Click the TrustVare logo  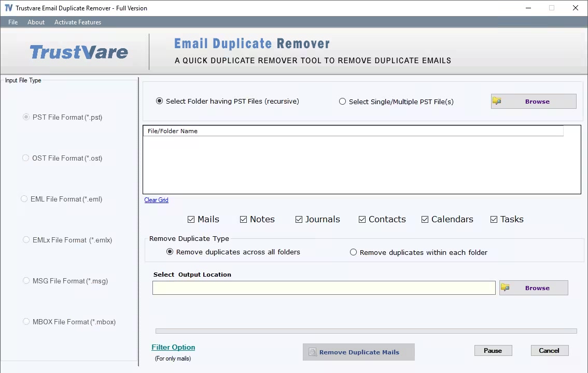tap(79, 52)
